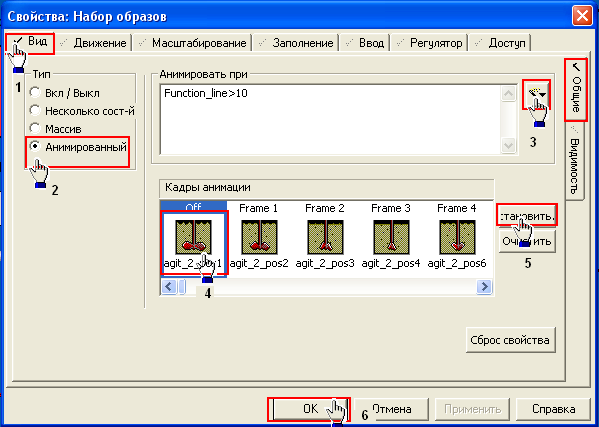Image resolution: width=599 pixels, height=427 pixels.
Task: Select Frame 1 thumbnail agit_2_pos2
Action: tap(259, 237)
